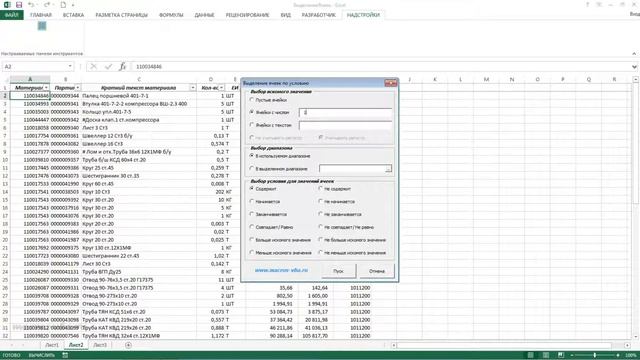640x360 pixels.
Task: Open the ВСТАВКА ribbon tab
Action: tap(73, 15)
